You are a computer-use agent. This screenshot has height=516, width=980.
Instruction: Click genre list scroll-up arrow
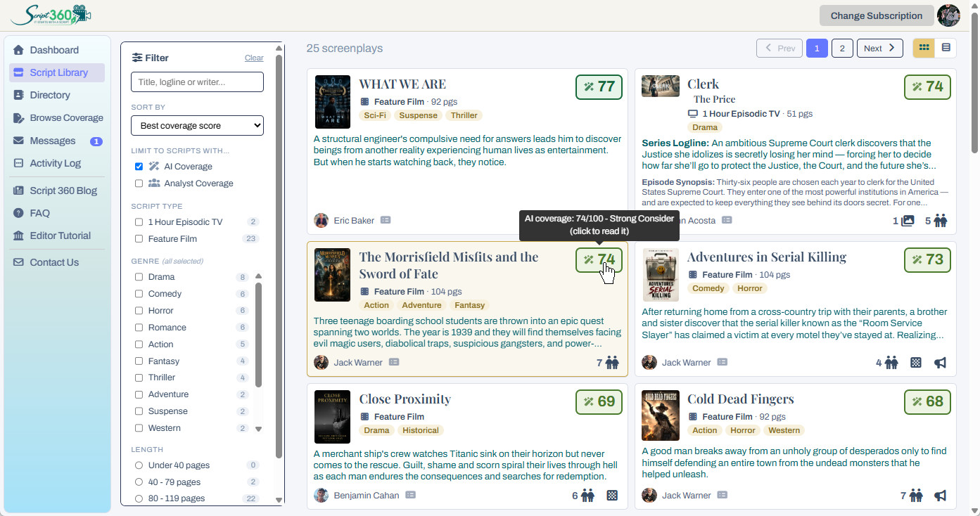click(x=258, y=276)
